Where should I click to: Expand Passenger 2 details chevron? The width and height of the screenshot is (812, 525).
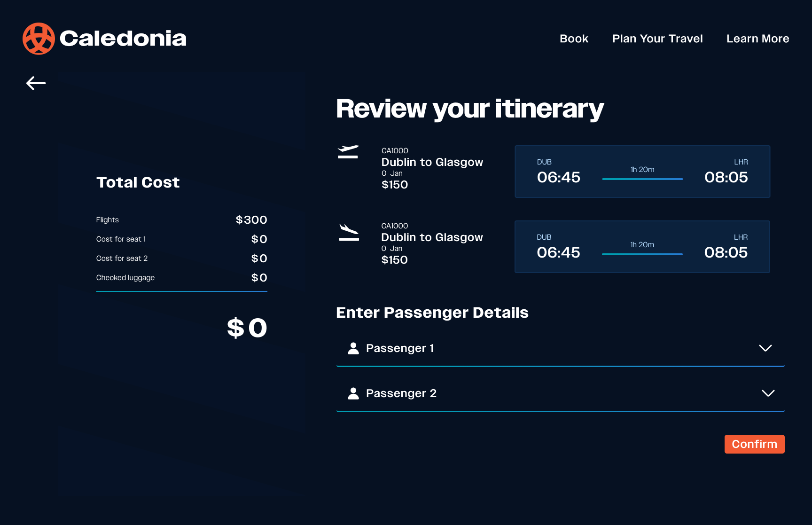coord(768,393)
